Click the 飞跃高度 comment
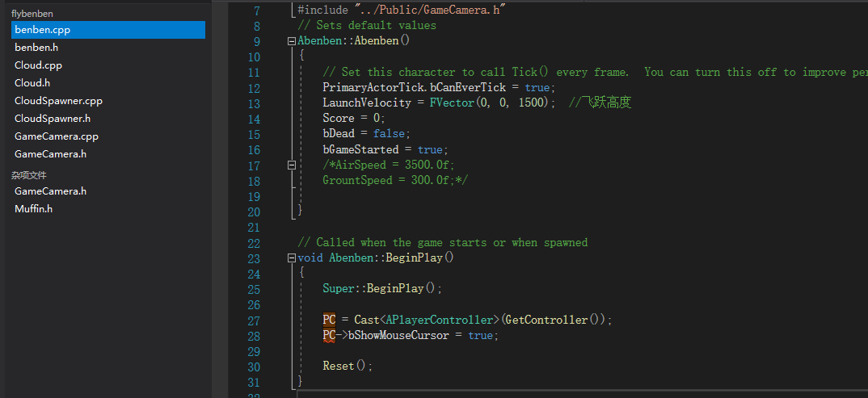 coord(600,103)
